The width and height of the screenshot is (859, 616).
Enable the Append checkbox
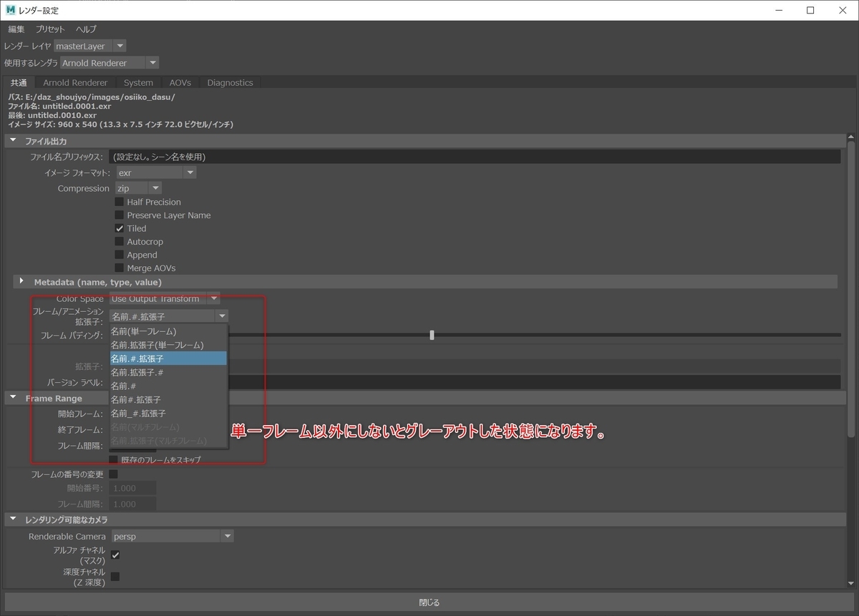(120, 255)
